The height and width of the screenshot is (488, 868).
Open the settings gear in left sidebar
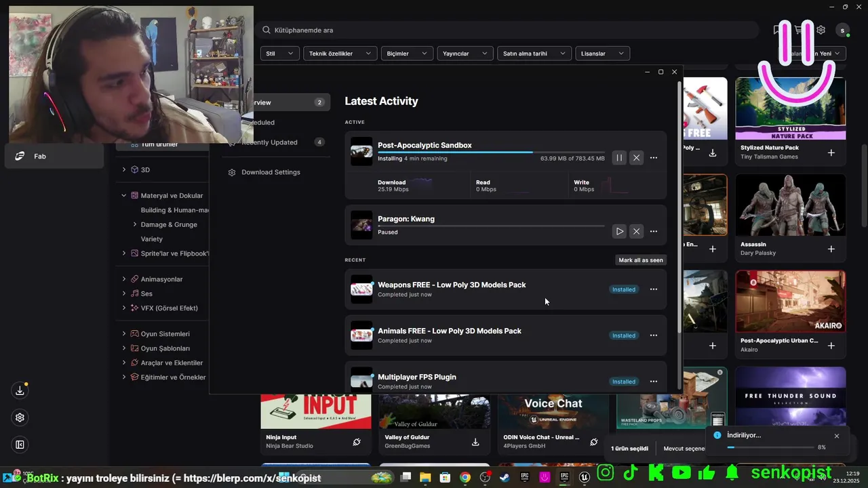(20, 418)
